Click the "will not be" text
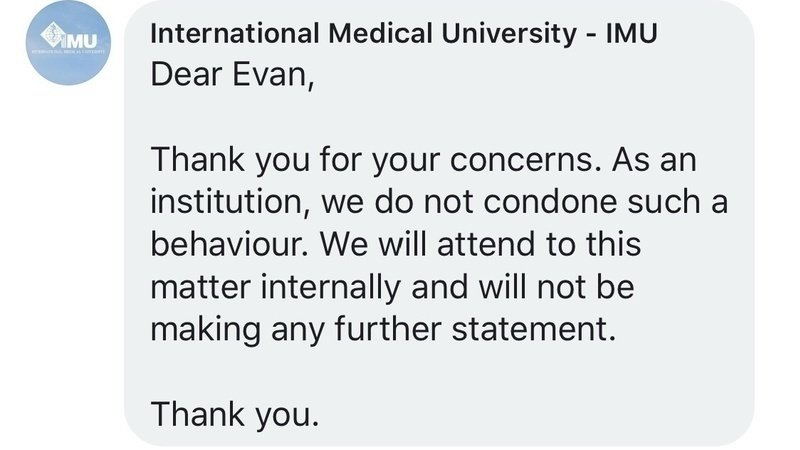The width and height of the screenshot is (800, 450). 566,287
